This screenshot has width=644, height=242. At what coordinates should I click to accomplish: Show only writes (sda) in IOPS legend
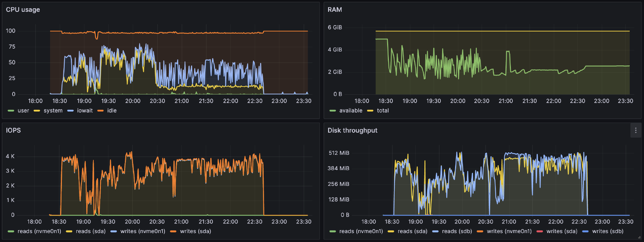click(x=195, y=231)
